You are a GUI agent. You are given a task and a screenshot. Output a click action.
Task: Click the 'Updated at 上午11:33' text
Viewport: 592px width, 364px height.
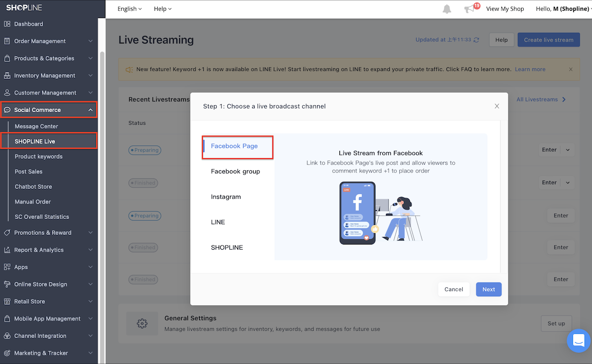[443, 40]
